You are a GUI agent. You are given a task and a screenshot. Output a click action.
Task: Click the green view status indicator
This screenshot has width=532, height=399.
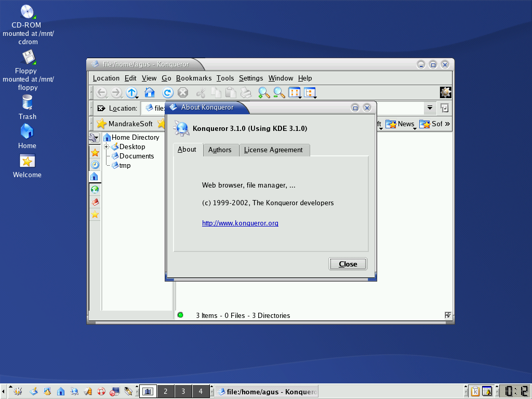coord(180,315)
